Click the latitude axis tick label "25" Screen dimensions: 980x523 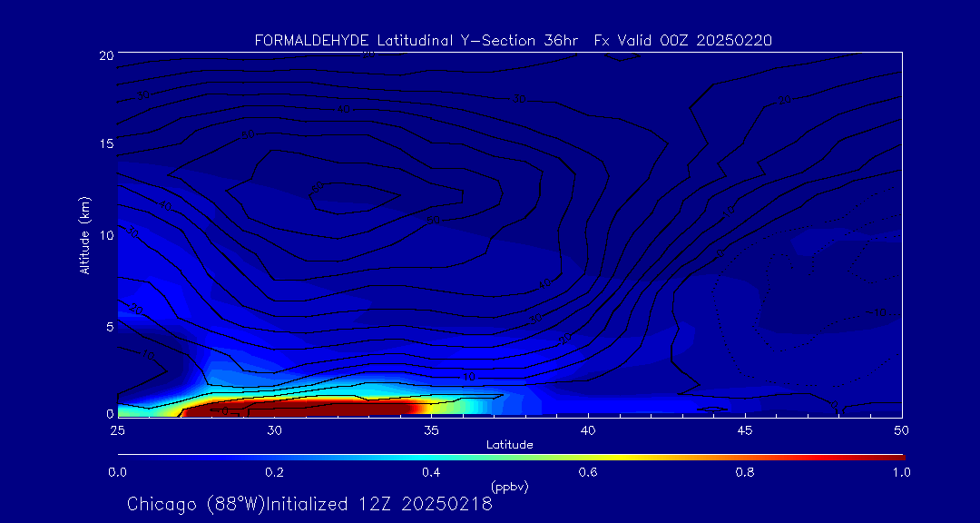tap(117, 430)
